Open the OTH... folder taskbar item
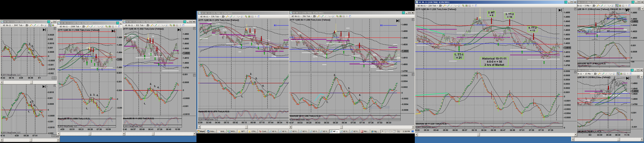644x143 pixels. coord(253,131)
